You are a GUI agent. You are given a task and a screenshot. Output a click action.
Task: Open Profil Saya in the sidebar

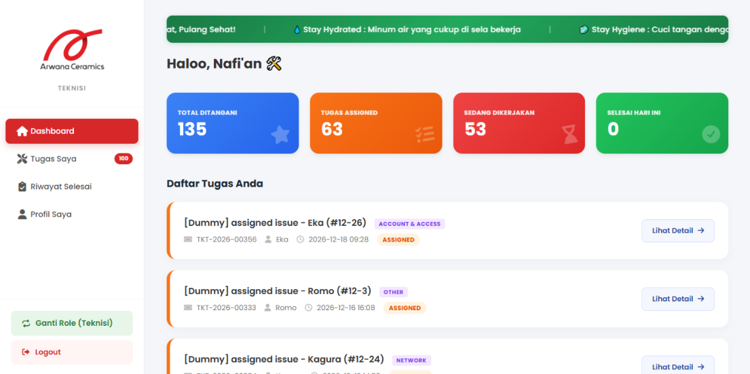point(72,214)
